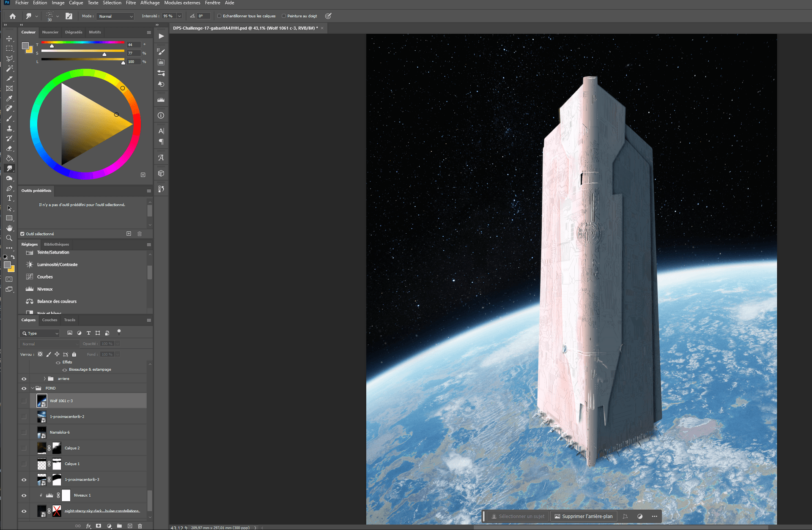The image size is (812, 530).
Task: Delete layer with trash icon in Calques panel
Action: (140, 526)
